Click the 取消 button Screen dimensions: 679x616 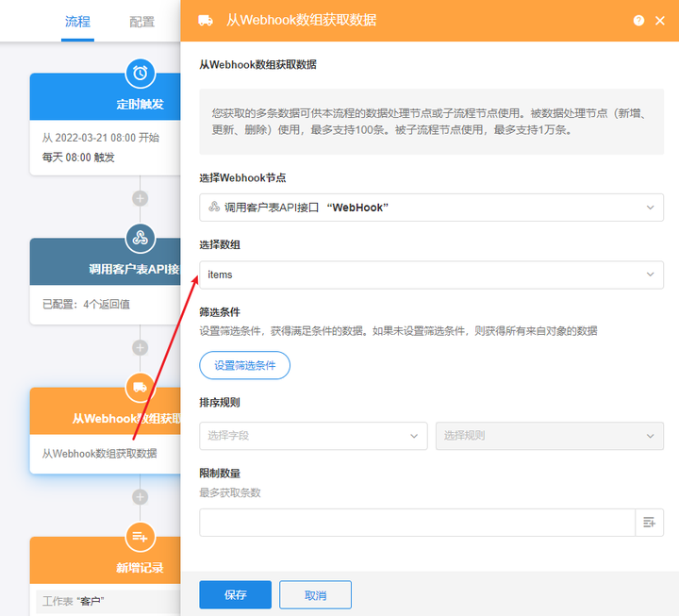point(315,594)
